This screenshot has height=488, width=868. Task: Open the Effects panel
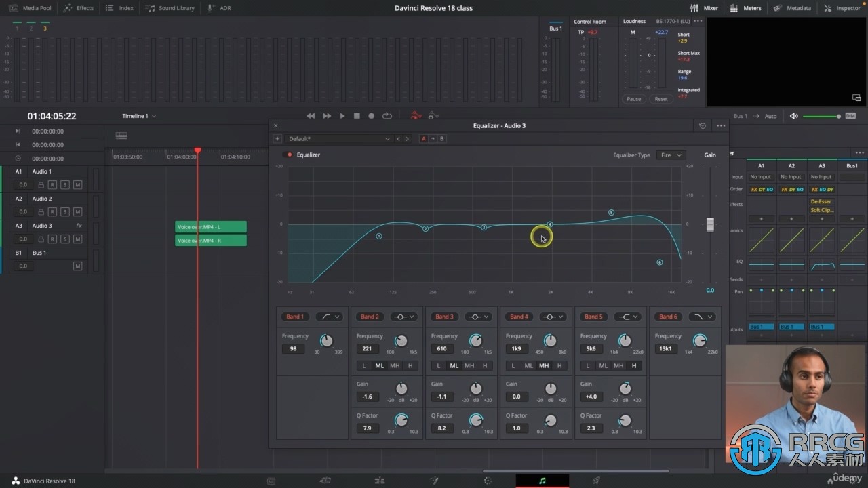[79, 8]
